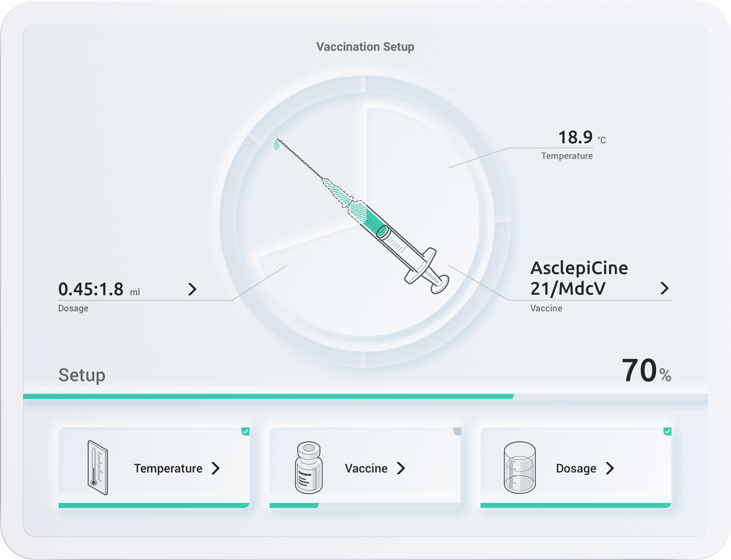Click the 70% completion value
The image size is (731, 560).
(646, 370)
